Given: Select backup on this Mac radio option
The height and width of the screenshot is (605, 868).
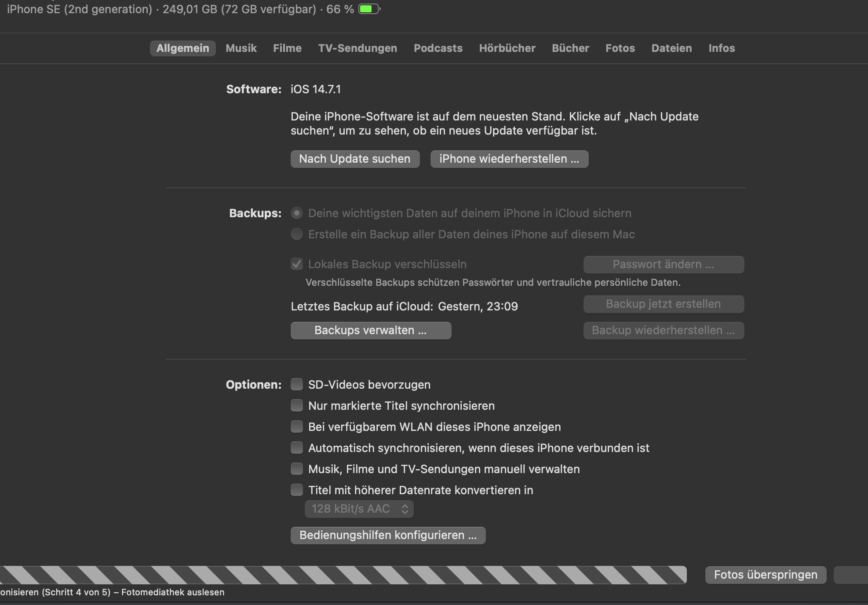Looking at the screenshot, I should point(297,234).
